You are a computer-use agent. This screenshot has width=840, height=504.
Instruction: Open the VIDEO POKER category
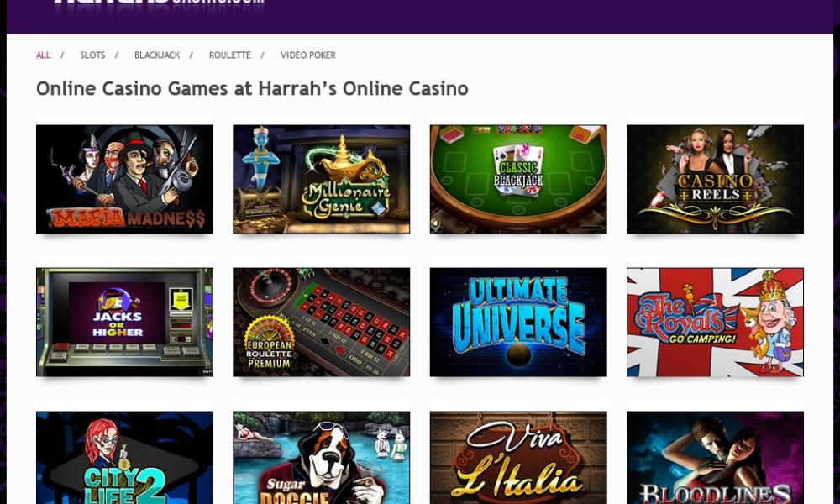click(x=308, y=55)
